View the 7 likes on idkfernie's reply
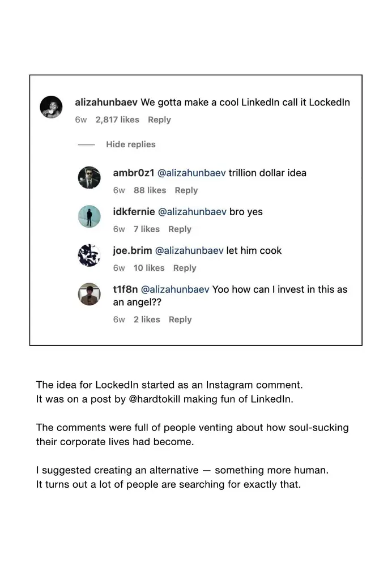This screenshot has height=580, width=392. click(147, 229)
